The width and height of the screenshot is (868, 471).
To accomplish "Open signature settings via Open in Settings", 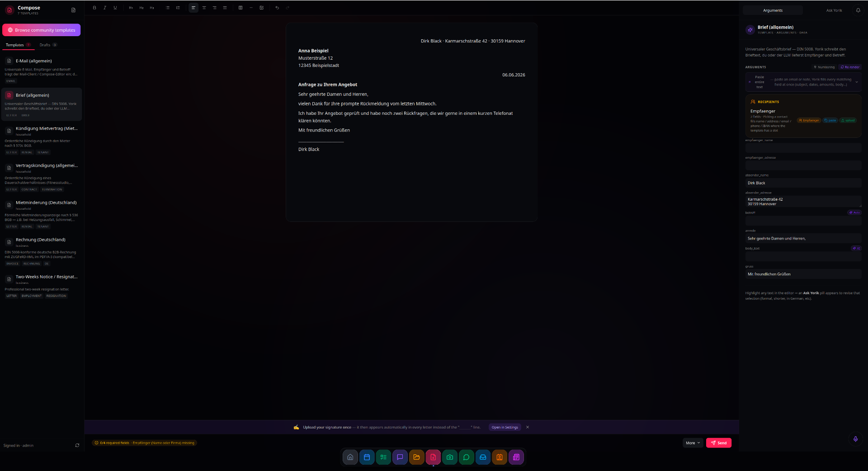I will point(505,427).
